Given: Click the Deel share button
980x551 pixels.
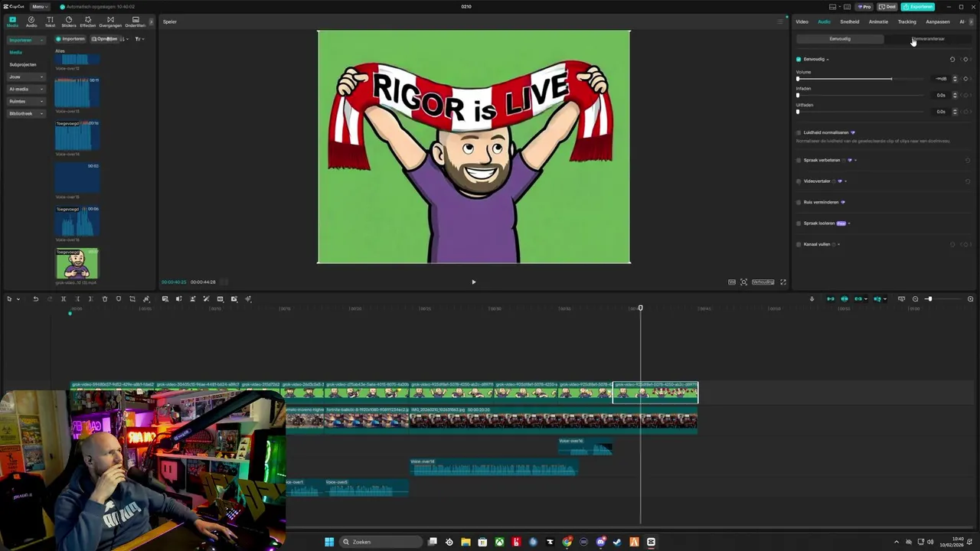Looking at the screenshot, I should coord(887,7).
